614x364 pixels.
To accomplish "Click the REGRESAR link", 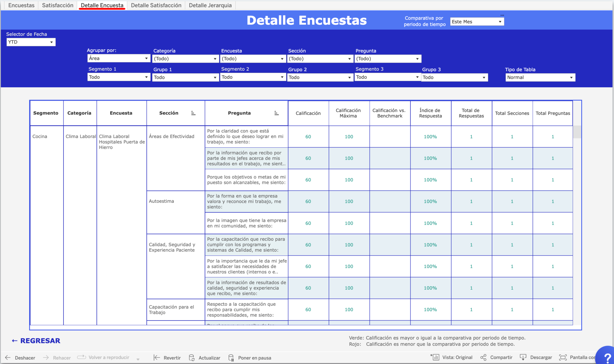I will tap(40, 341).
